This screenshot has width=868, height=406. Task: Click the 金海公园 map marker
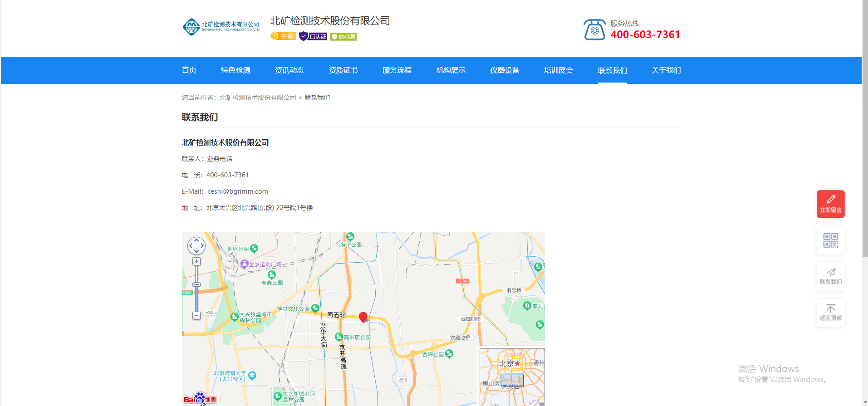pos(449,354)
